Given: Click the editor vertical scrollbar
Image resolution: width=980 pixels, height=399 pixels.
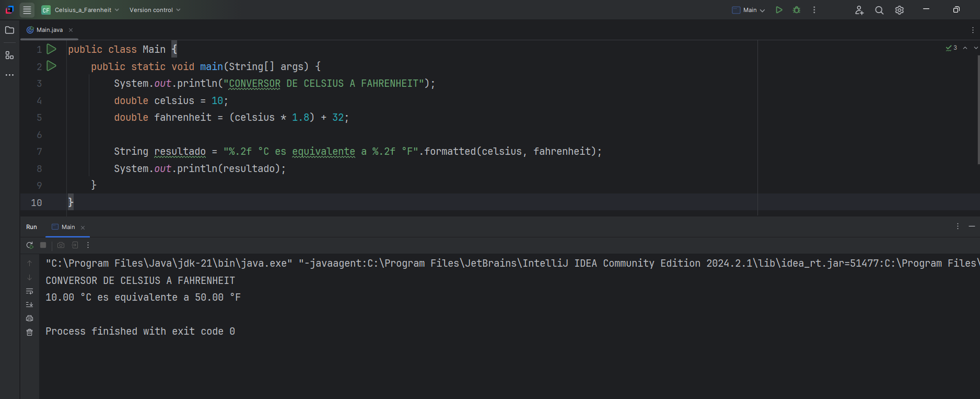Looking at the screenshot, I should pyautogui.click(x=978, y=109).
